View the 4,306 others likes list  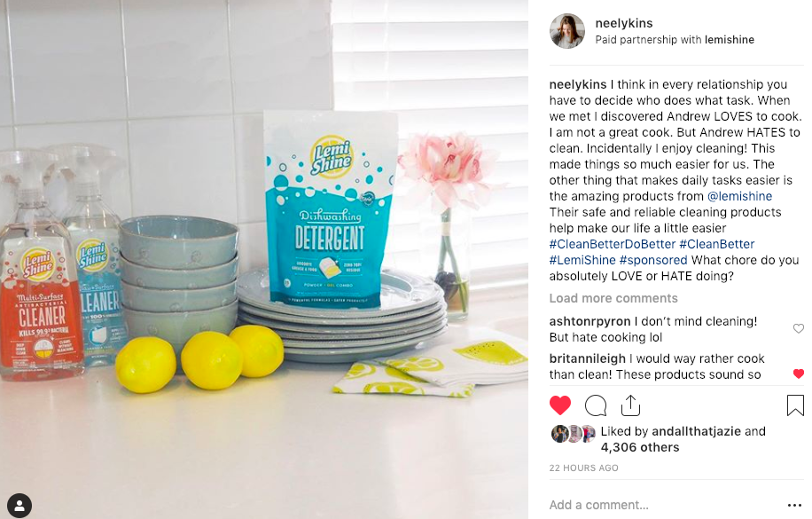[x=639, y=447]
